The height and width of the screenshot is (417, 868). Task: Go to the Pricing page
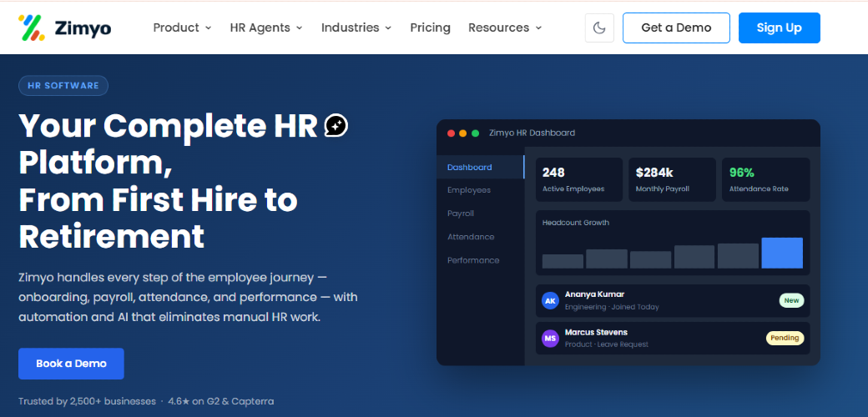[x=430, y=28]
